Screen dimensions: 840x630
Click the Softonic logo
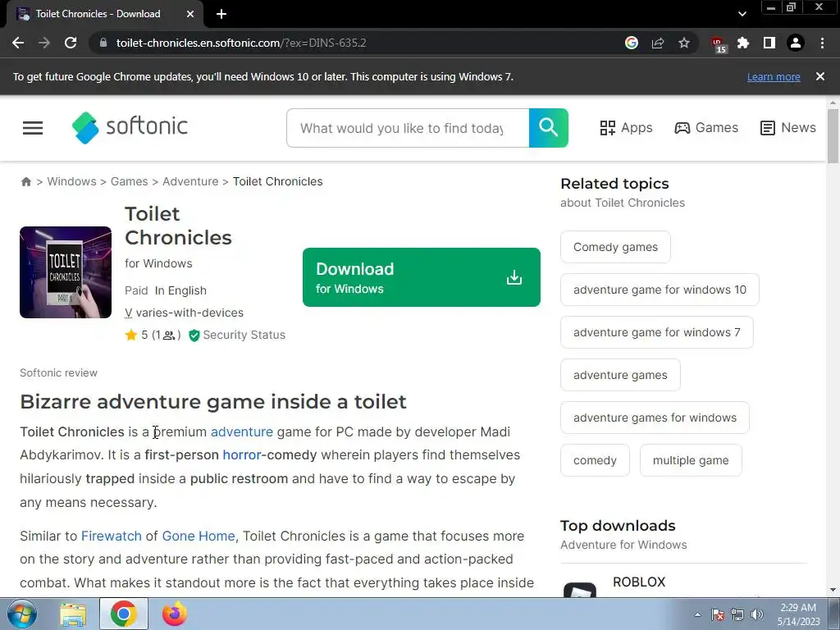tap(130, 127)
